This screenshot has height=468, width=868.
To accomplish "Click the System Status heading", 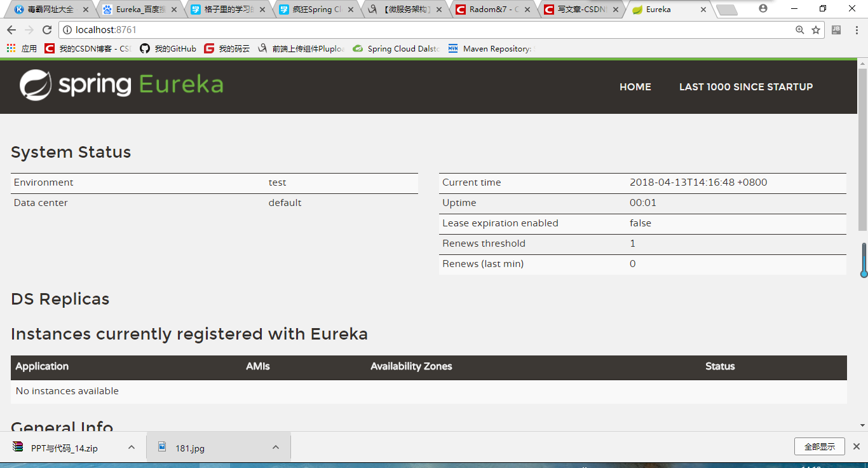I will coord(71,153).
